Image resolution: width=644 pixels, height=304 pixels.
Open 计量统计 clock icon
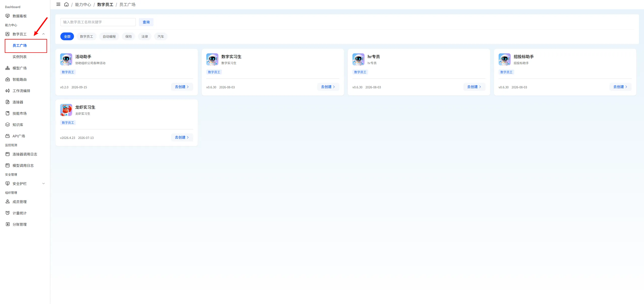[x=8, y=213]
